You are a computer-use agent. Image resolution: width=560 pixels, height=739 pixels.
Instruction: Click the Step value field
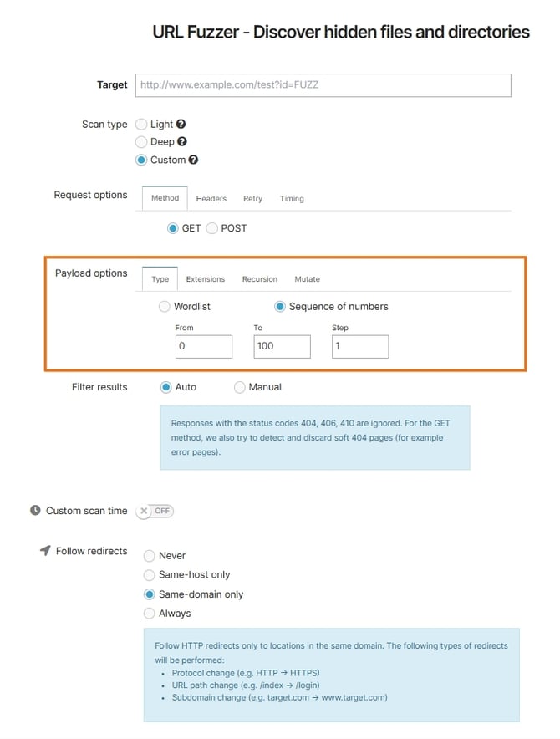(359, 346)
